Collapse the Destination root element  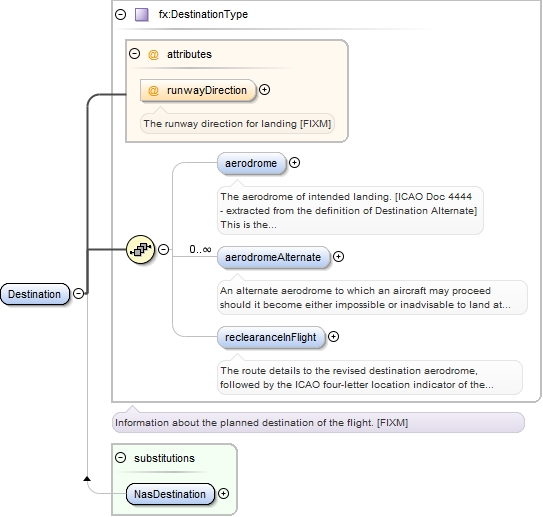[79, 294]
